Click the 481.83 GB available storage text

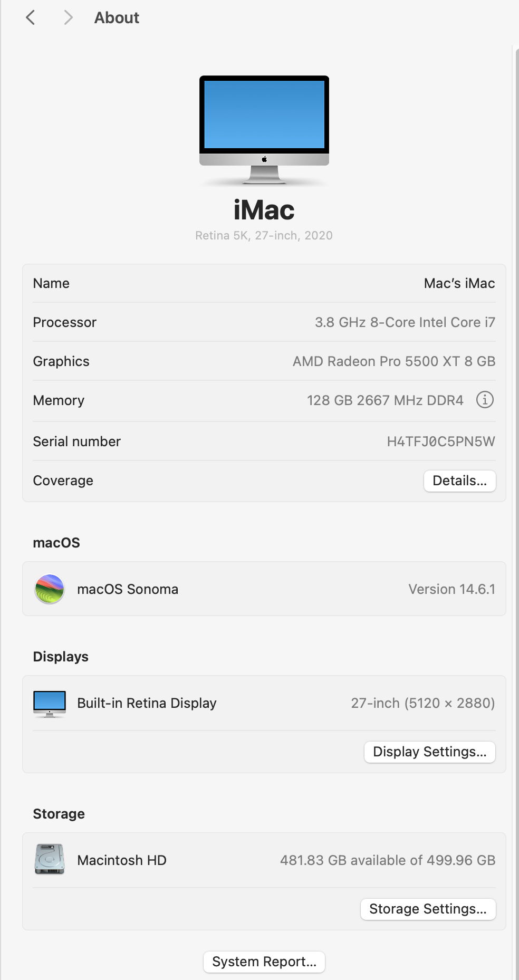tap(388, 860)
